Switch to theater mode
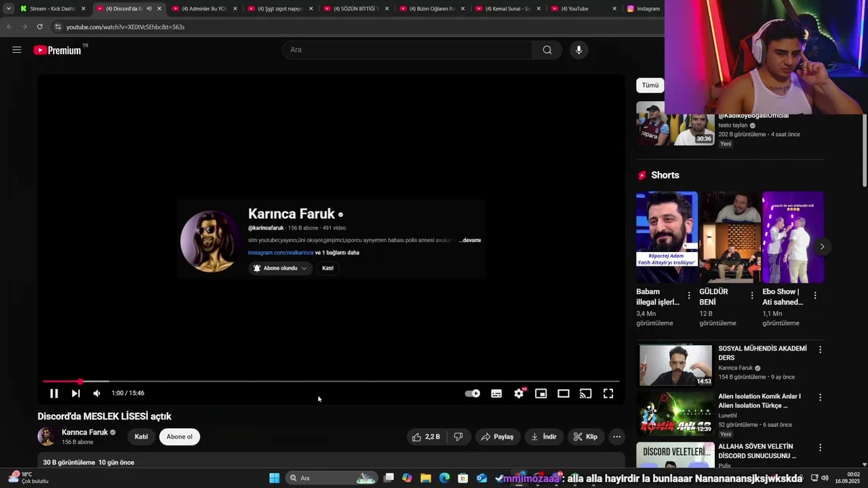Screen dimensions: 868x488 click(x=564, y=393)
